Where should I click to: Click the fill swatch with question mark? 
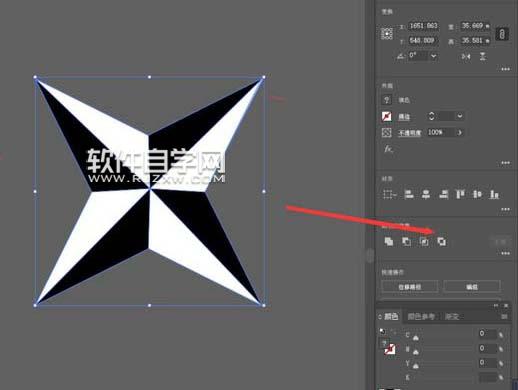[387, 100]
